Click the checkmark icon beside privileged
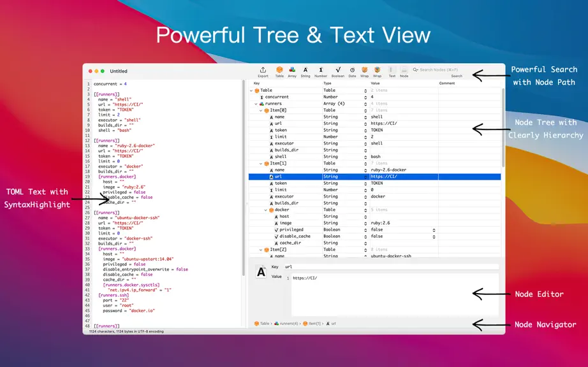588x367 pixels. 276,230
